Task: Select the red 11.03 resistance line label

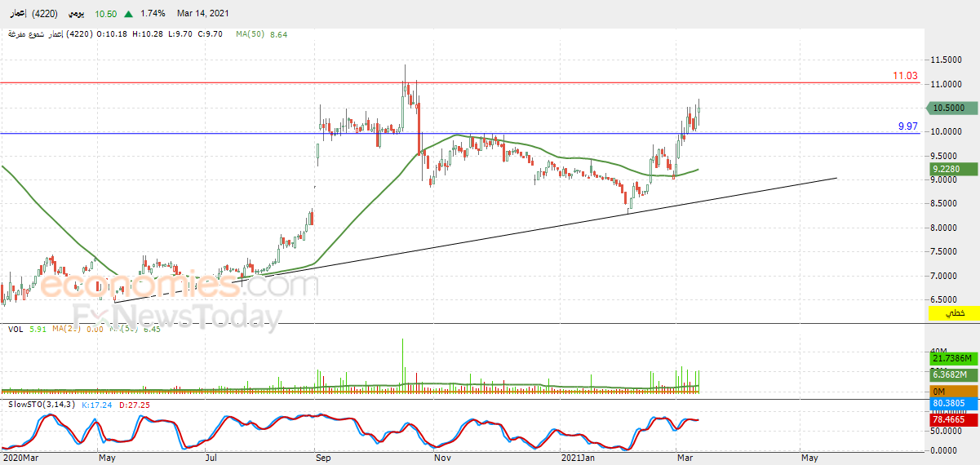Action: click(904, 76)
